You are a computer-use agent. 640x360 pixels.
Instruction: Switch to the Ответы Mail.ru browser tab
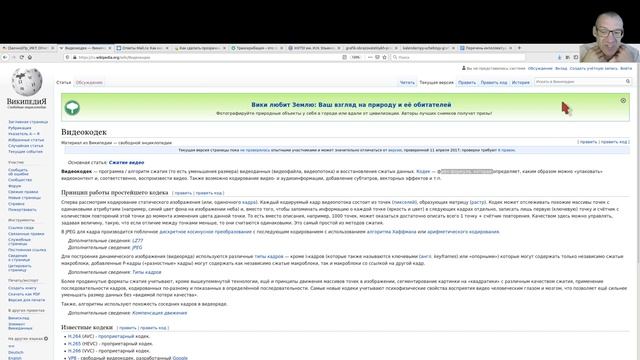click(x=142, y=48)
